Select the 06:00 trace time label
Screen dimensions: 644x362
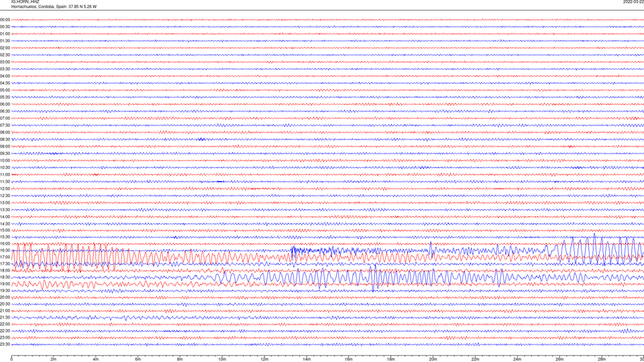[x=5, y=105]
